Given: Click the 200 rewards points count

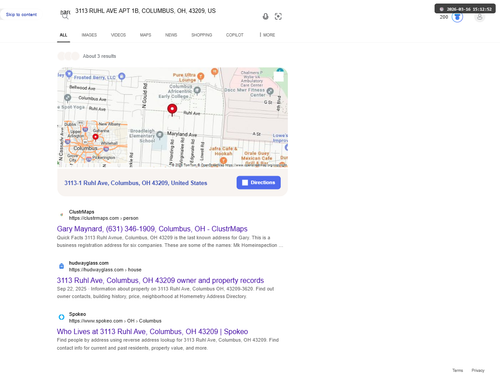Looking at the screenshot, I should point(444,17).
